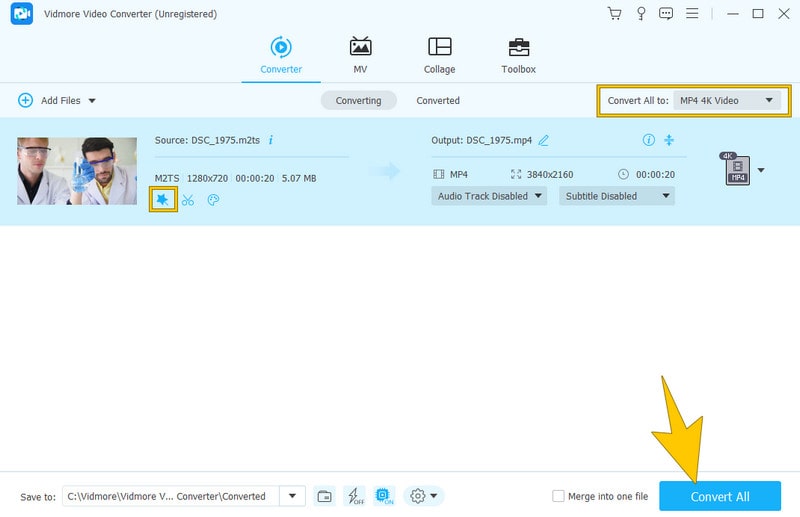This screenshot has width=800, height=517.
Task: Click the rename pencil icon beside output
Action: pyautogui.click(x=544, y=140)
